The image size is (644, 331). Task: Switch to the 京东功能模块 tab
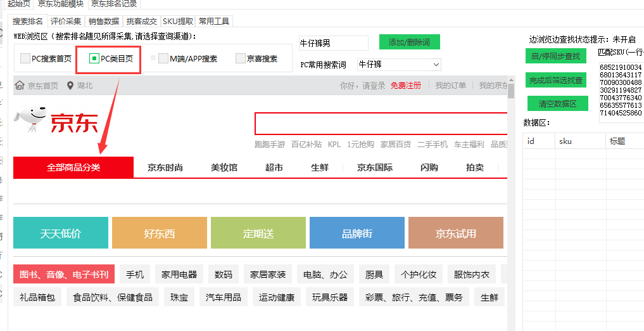tap(60, 4)
